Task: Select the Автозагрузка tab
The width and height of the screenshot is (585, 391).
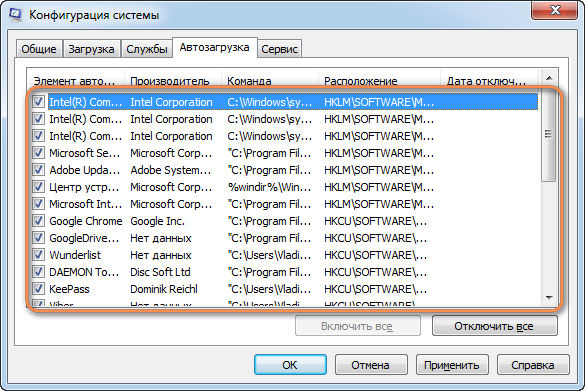Action: point(215,47)
